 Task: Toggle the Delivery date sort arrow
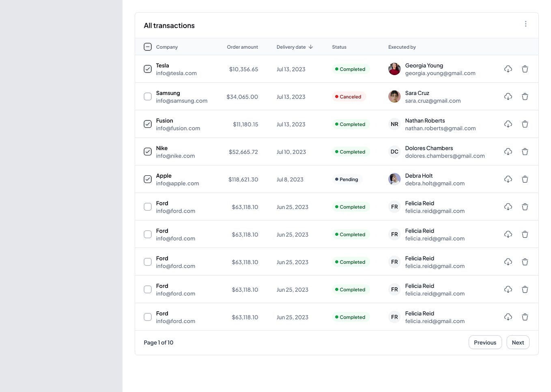[x=311, y=47]
